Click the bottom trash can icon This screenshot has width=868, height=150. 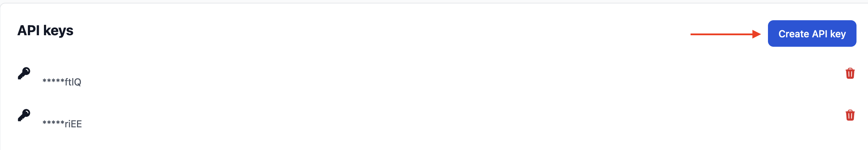coord(850,115)
